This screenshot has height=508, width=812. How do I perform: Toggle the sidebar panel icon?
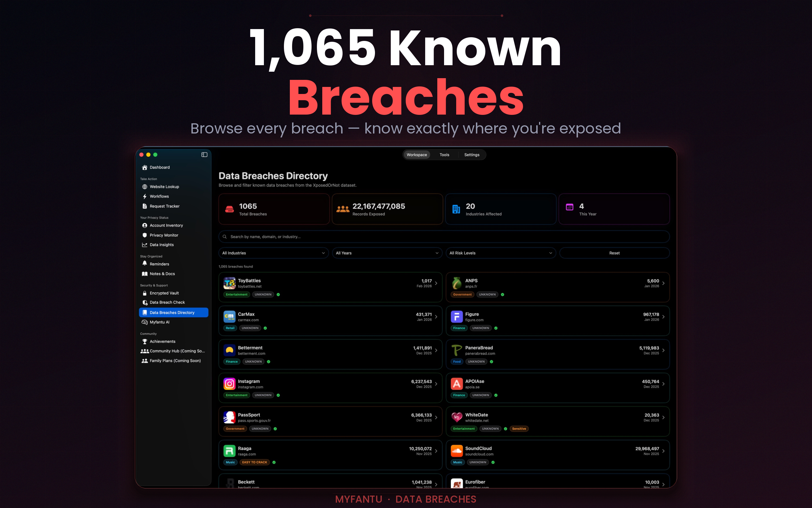tap(204, 155)
